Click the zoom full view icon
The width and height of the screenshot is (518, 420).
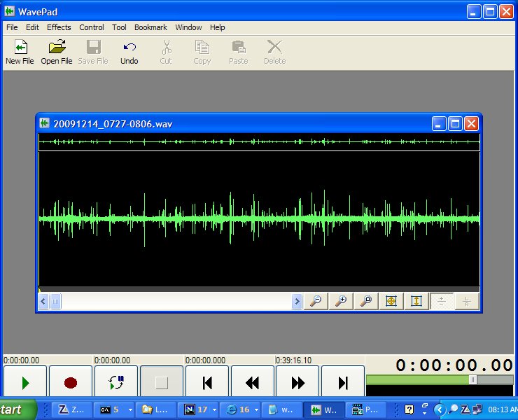(391, 301)
